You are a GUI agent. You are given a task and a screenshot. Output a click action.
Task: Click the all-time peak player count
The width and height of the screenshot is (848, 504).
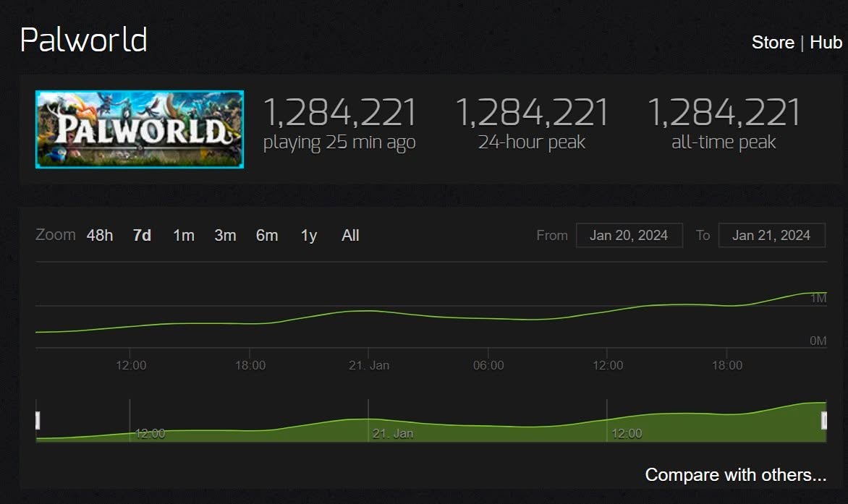pos(724,113)
